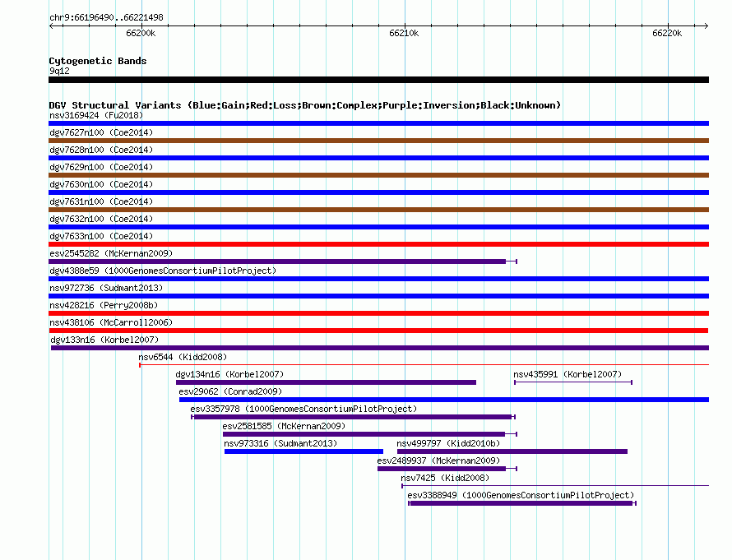This screenshot has height=560, width=732.
Task: Open the dgv7632n100 (Coe2014) label
Action: 101,219
